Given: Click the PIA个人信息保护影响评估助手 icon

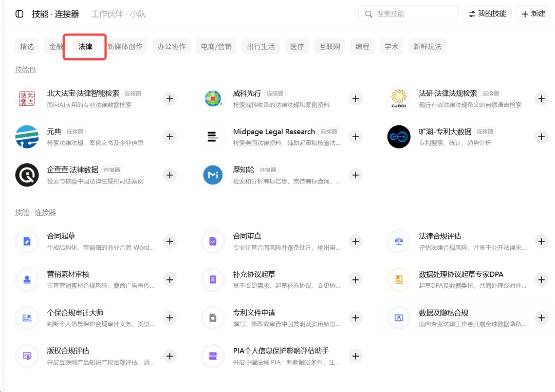Looking at the screenshot, I should coord(213,356).
